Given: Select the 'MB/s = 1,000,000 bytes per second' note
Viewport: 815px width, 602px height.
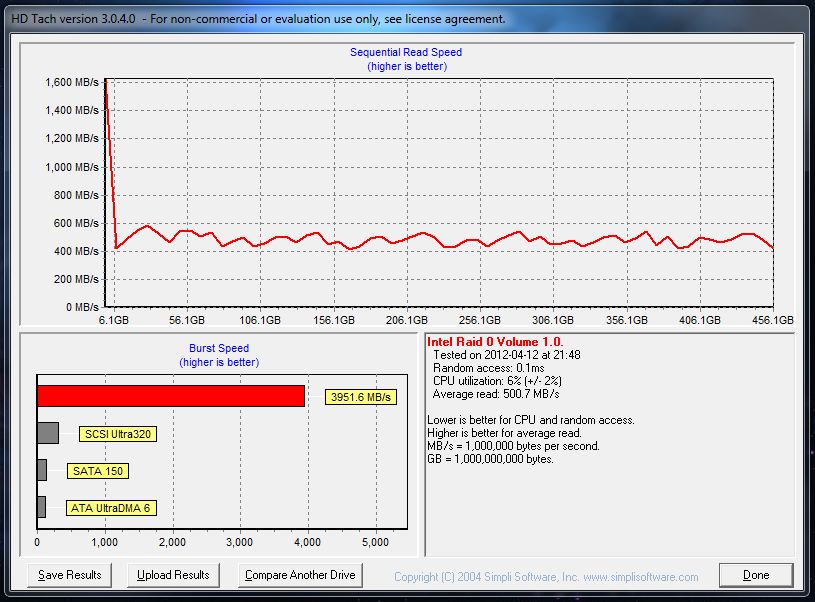Looking at the screenshot, I should coord(514,446).
